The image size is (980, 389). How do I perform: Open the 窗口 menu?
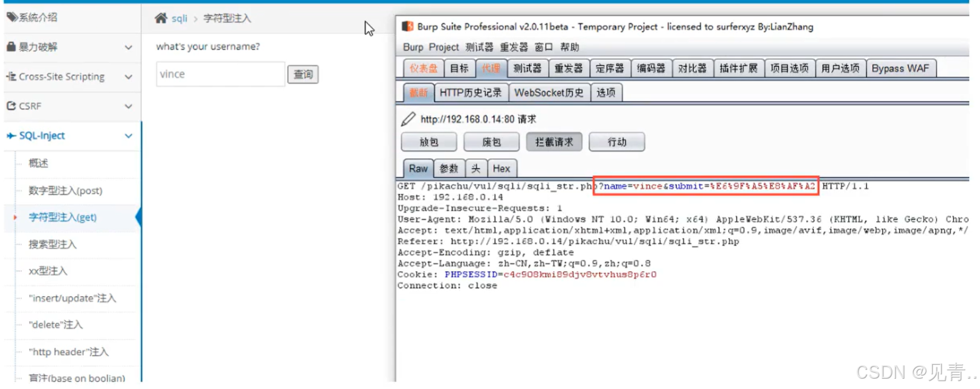click(544, 47)
